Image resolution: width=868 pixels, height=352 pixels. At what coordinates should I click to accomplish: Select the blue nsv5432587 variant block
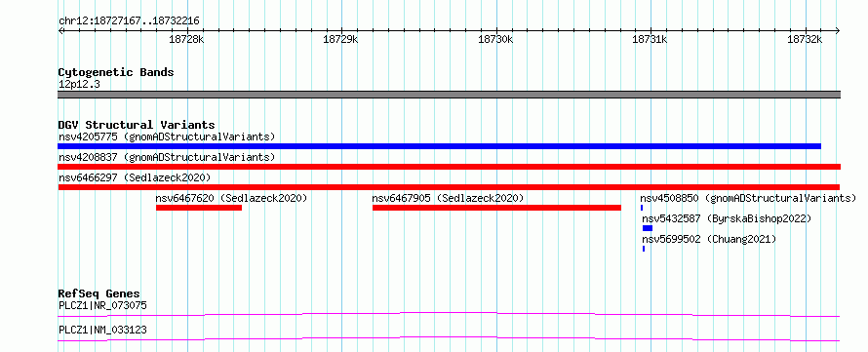point(648,228)
